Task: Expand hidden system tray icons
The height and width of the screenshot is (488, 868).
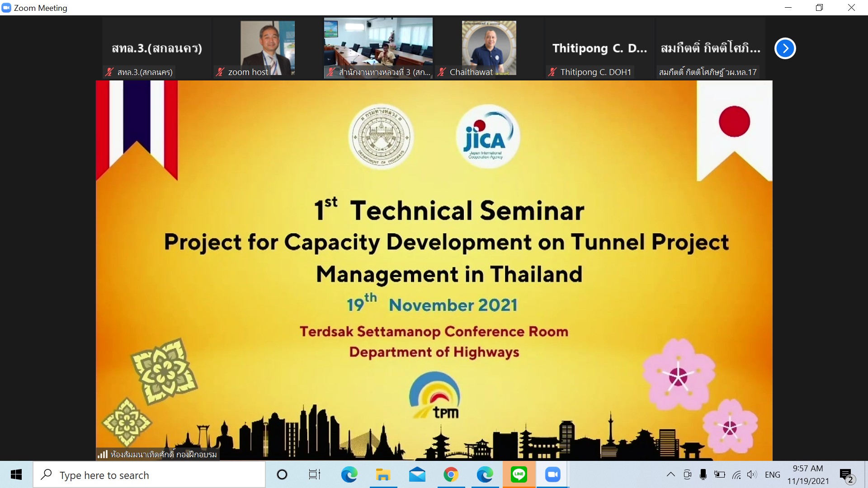Action: click(x=671, y=474)
